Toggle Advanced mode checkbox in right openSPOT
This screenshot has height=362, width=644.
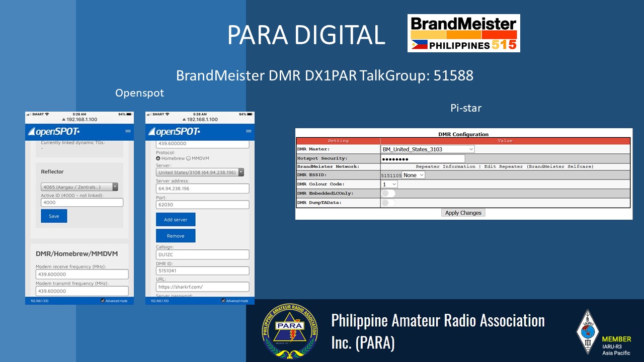pyautogui.click(x=224, y=301)
